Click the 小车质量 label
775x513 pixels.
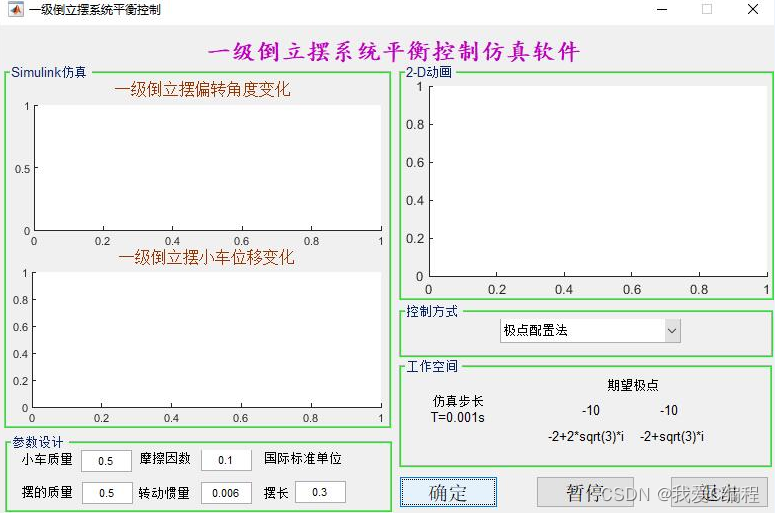tap(47, 459)
